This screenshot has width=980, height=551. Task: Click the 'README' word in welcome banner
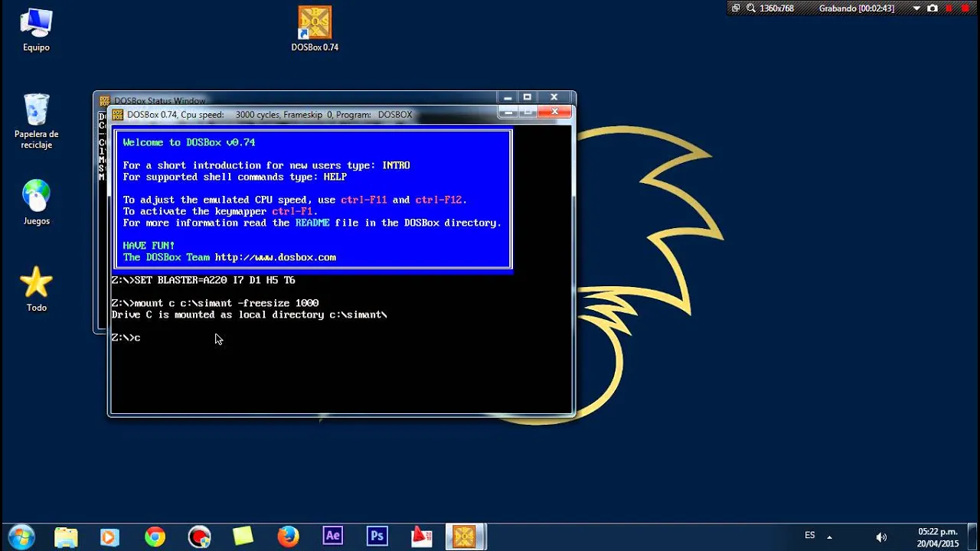point(312,223)
